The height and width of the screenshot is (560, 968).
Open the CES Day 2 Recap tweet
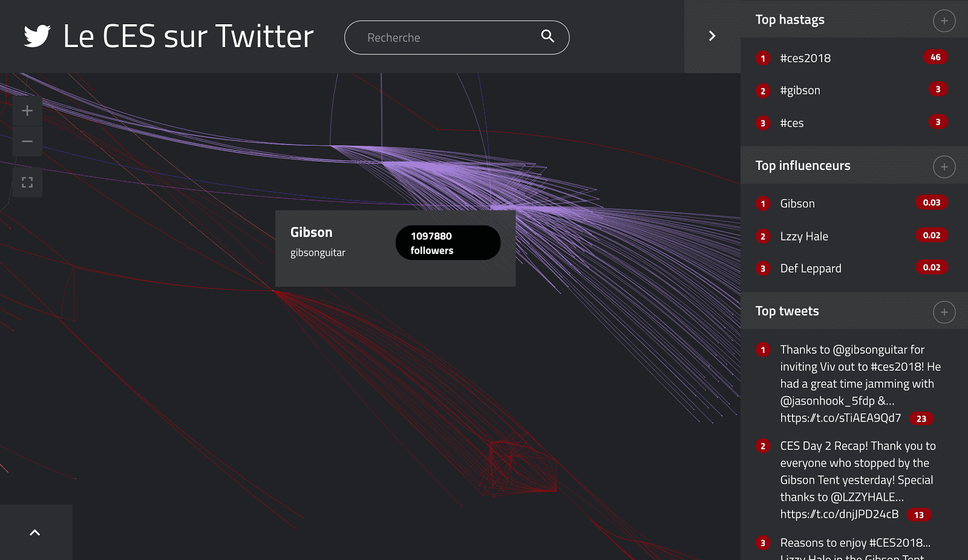coord(858,480)
